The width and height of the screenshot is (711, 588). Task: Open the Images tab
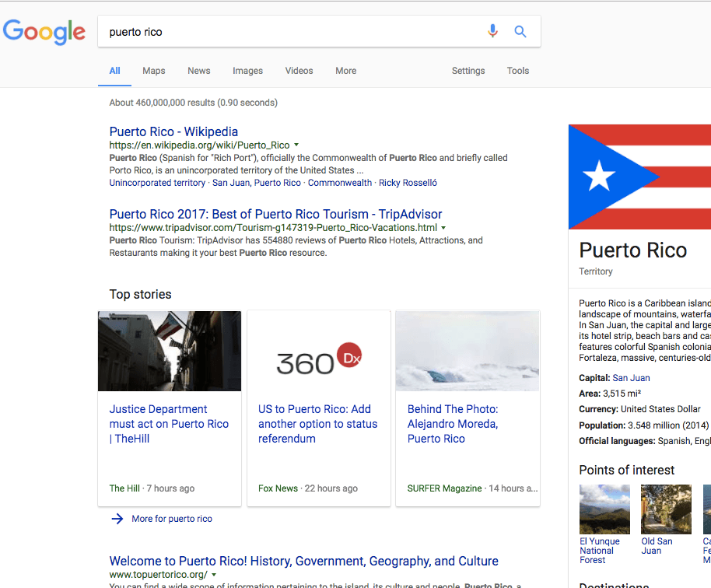click(247, 71)
